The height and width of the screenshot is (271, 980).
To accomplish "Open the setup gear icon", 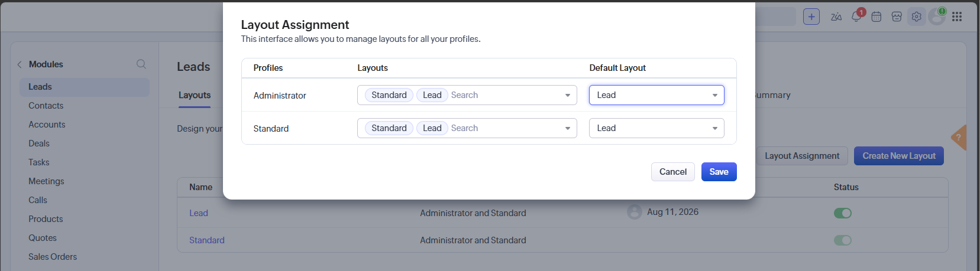I will tap(917, 17).
